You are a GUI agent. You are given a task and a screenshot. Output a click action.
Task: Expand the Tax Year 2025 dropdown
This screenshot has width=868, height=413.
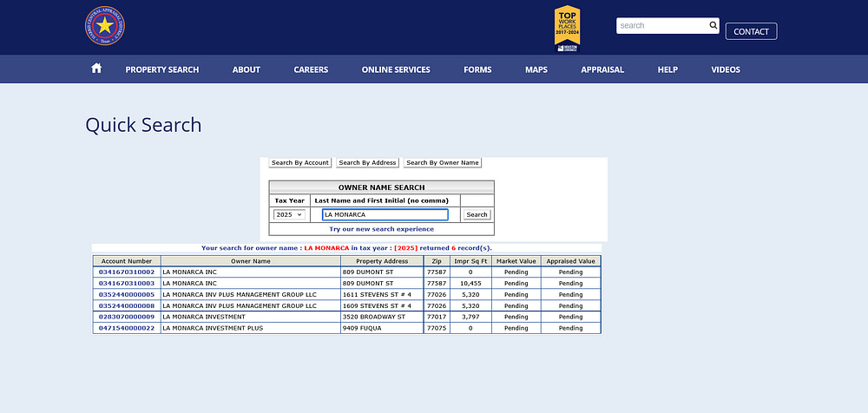coord(290,215)
